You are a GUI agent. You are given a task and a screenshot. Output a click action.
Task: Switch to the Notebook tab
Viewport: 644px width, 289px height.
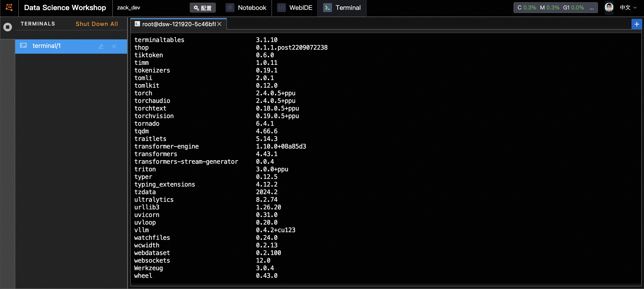252,8
